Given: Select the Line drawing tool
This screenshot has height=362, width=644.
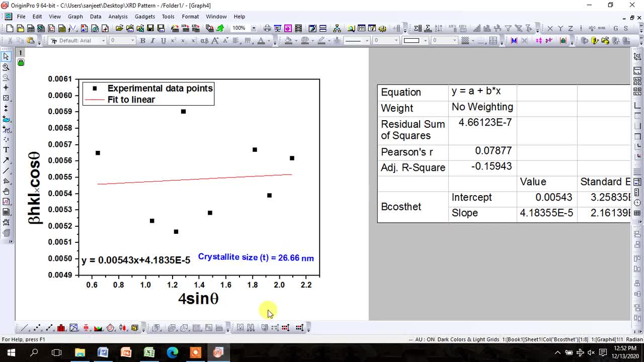Looking at the screenshot, I should coord(6,170).
